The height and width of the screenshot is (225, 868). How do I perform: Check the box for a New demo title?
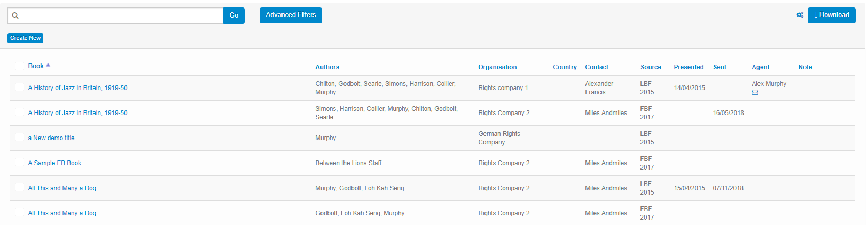click(x=19, y=137)
